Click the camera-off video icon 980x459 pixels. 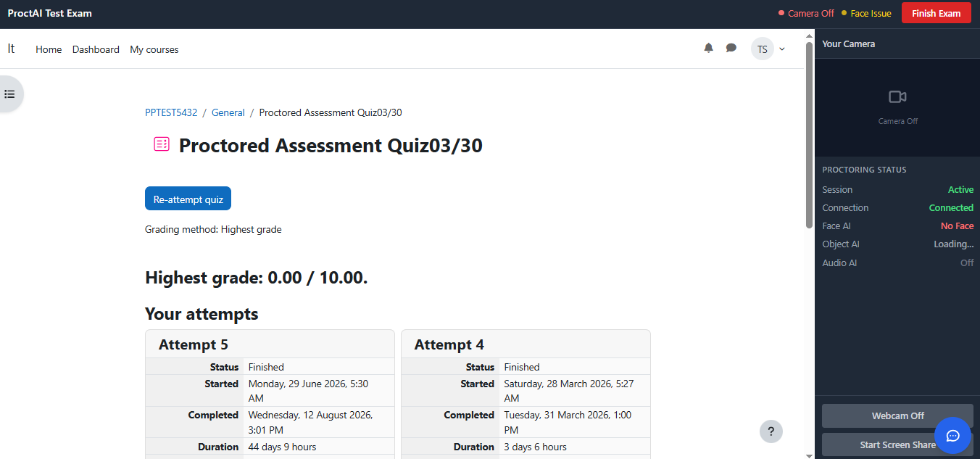897,96
